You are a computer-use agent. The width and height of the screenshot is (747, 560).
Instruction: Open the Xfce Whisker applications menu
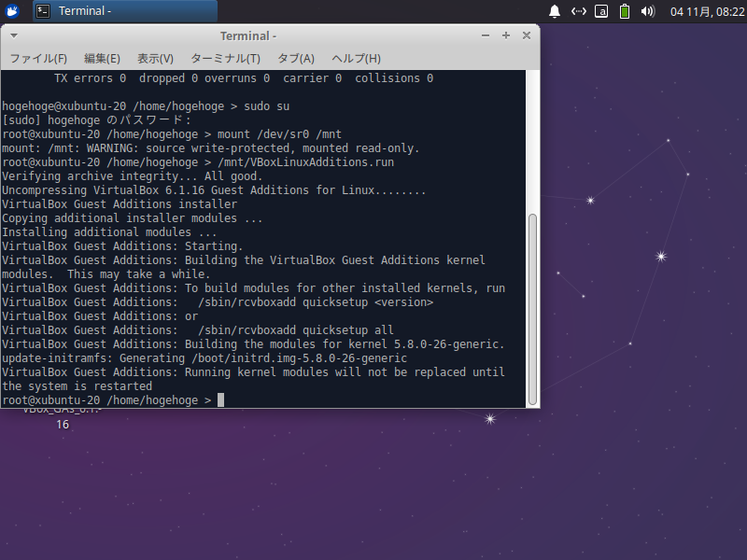pyautogui.click(x=12, y=10)
